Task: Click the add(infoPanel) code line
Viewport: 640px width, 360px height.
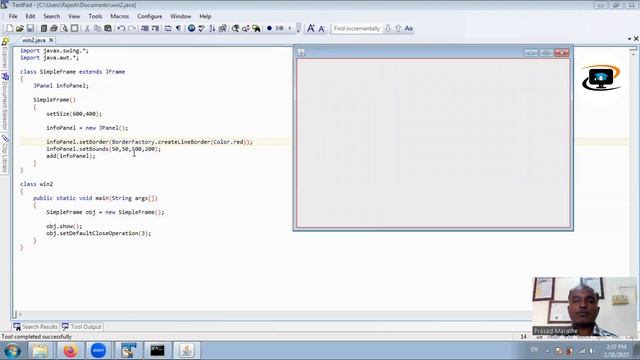Action: 71,156
